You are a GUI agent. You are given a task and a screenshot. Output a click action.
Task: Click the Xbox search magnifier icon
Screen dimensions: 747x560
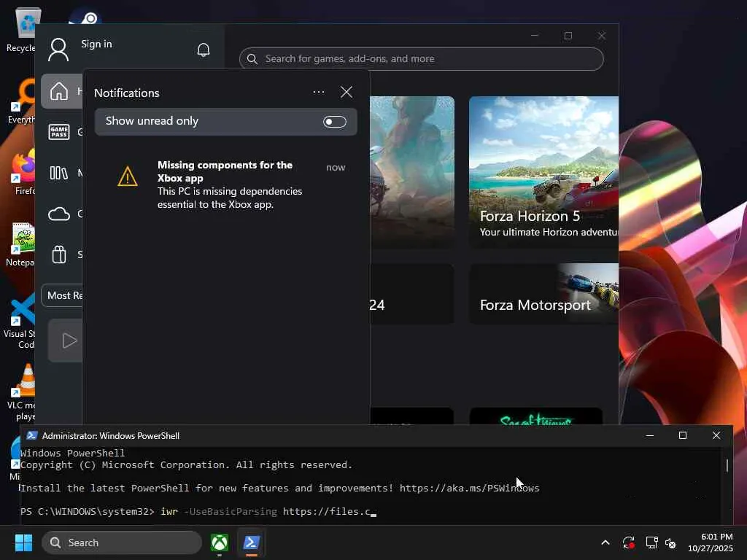252,59
